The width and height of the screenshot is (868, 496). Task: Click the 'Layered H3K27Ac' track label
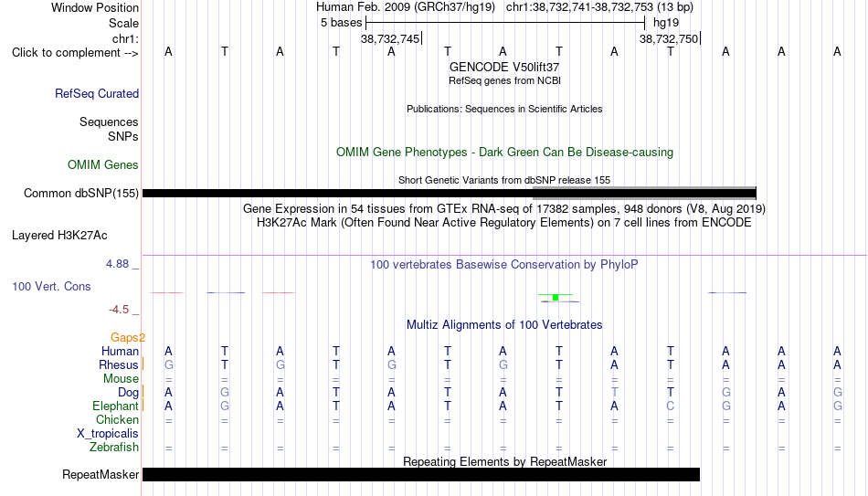point(59,236)
